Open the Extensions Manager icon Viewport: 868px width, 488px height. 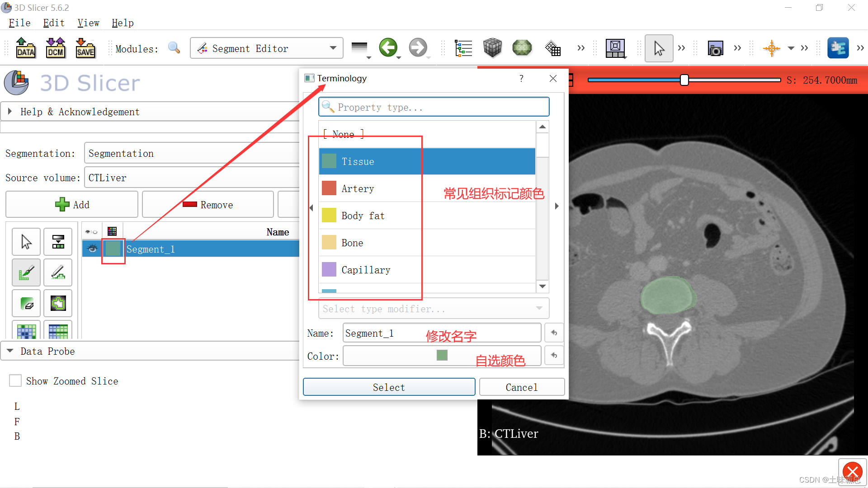[x=839, y=47]
